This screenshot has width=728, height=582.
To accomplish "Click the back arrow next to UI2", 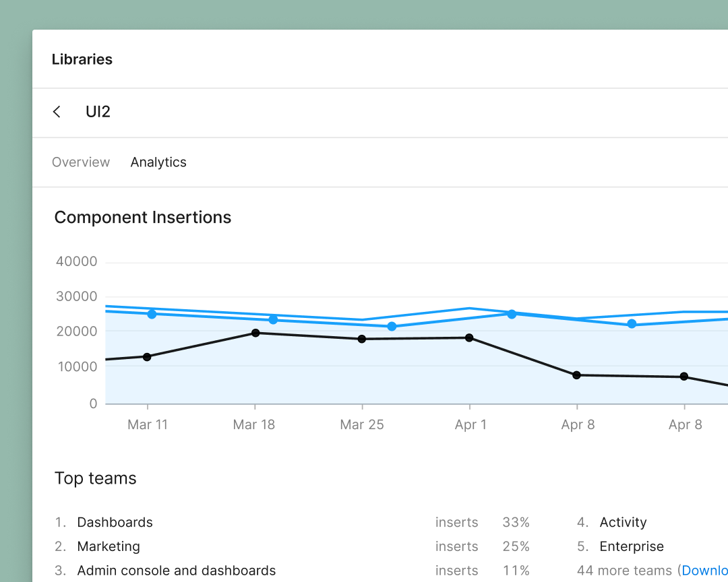I will pyautogui.click(x=57, y=112).
